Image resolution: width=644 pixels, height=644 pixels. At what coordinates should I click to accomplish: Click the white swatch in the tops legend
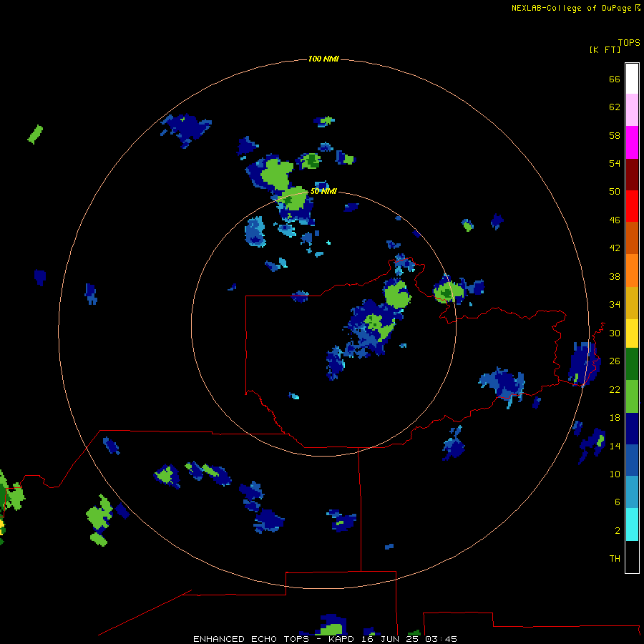click(x=632, y=79)
